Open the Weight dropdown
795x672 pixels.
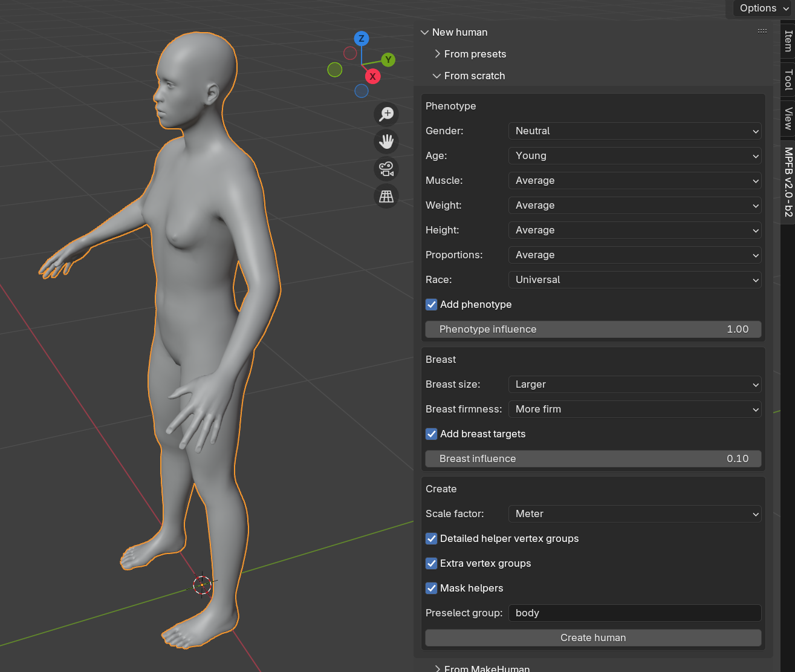point(635,205)
